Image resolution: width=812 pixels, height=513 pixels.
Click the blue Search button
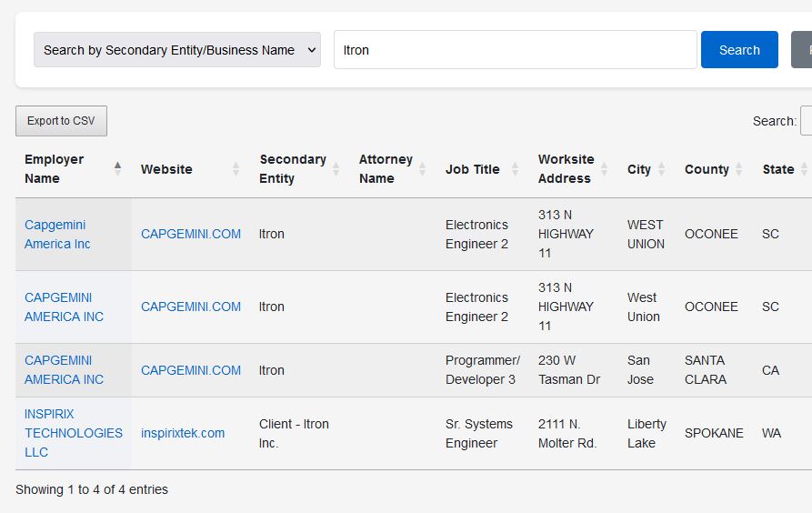click(x=739, y=50)
